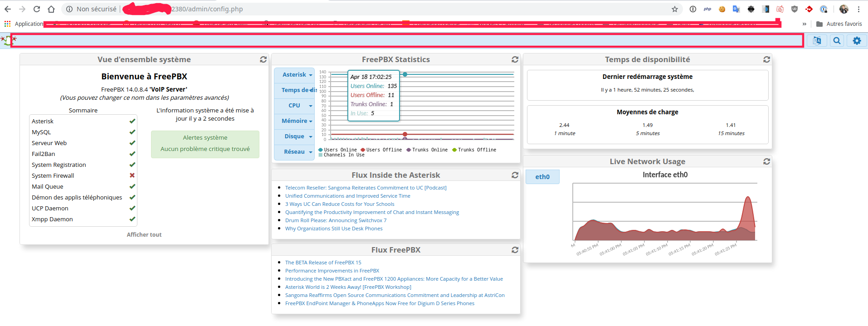Expand the Disque statistics dropdown
Image resolution: width=868 pixels, height=326 pixels.
click(x=294, y=136)
